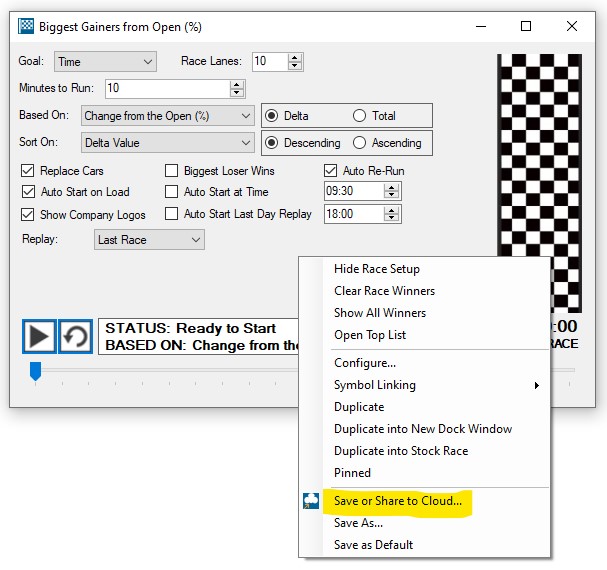Open the Based On dropdown list
This screenshot has width=607, height=570.
point(168,116)
